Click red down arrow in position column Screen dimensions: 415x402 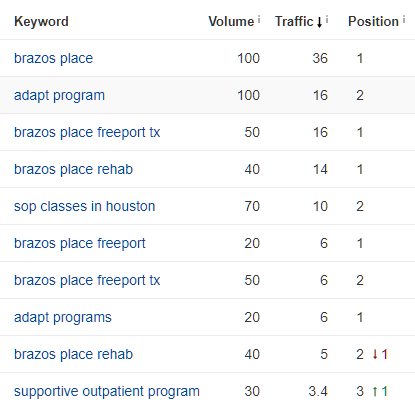tap(375, 354)
